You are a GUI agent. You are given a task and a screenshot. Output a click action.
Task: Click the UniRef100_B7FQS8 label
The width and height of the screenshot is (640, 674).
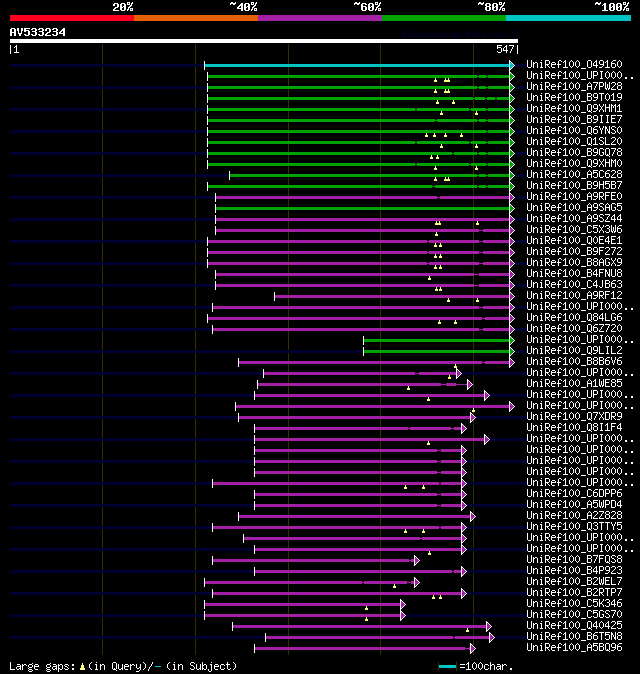(574, 560)
